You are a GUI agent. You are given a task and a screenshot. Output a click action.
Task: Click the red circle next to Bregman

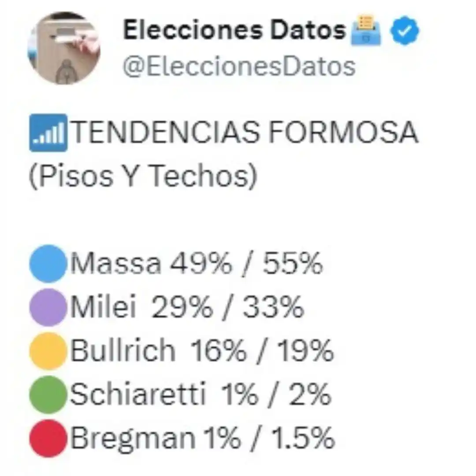[48, 438]
